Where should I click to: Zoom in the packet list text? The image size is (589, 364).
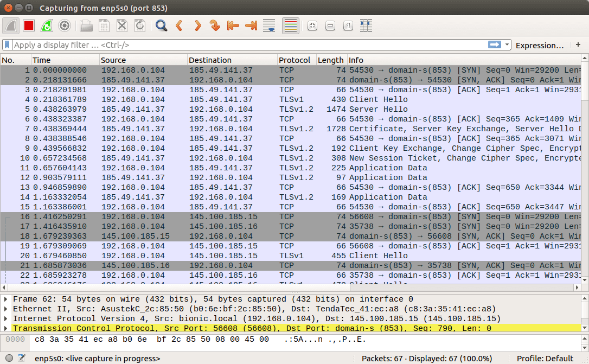point(312,25)
